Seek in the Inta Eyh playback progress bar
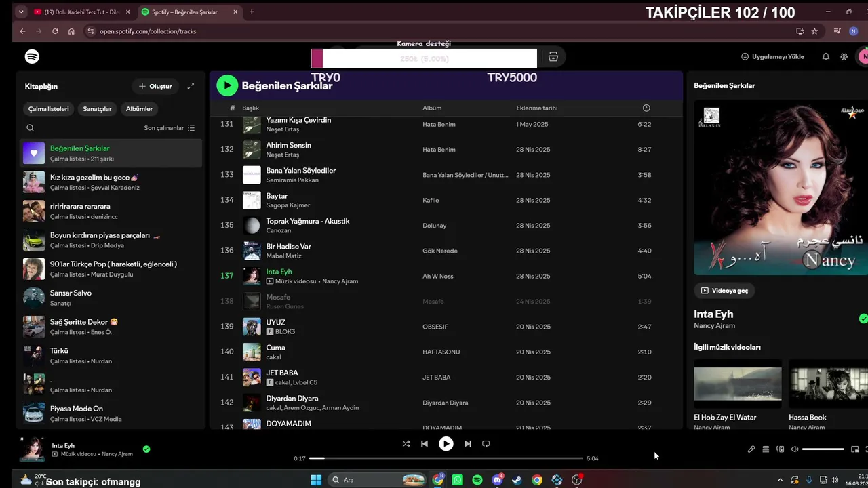 point(446,458)
